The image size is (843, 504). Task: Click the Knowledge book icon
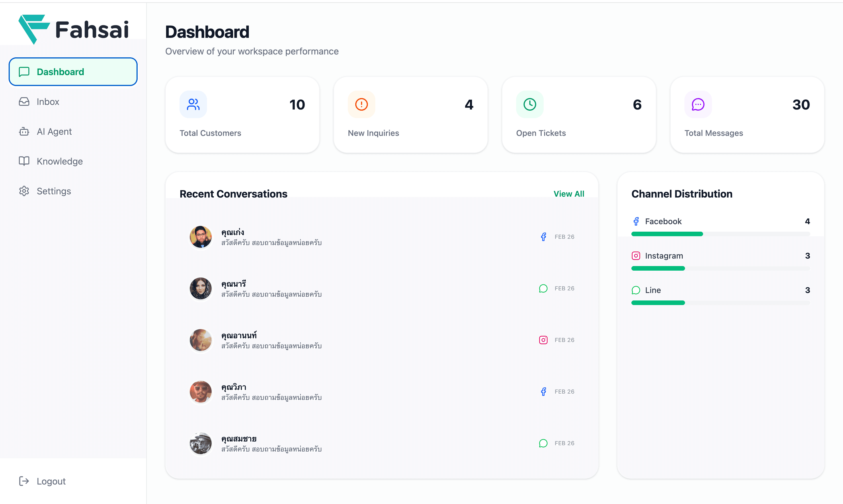[24, 161]
